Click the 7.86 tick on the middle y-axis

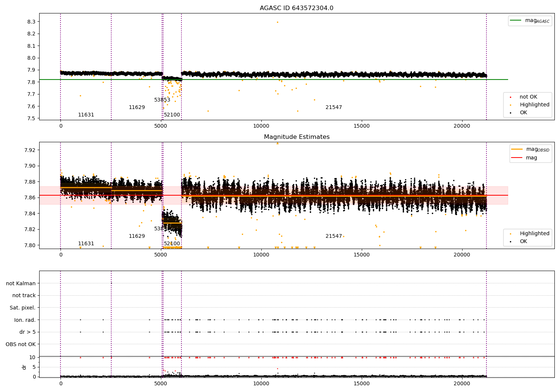[x=30, y=198]
